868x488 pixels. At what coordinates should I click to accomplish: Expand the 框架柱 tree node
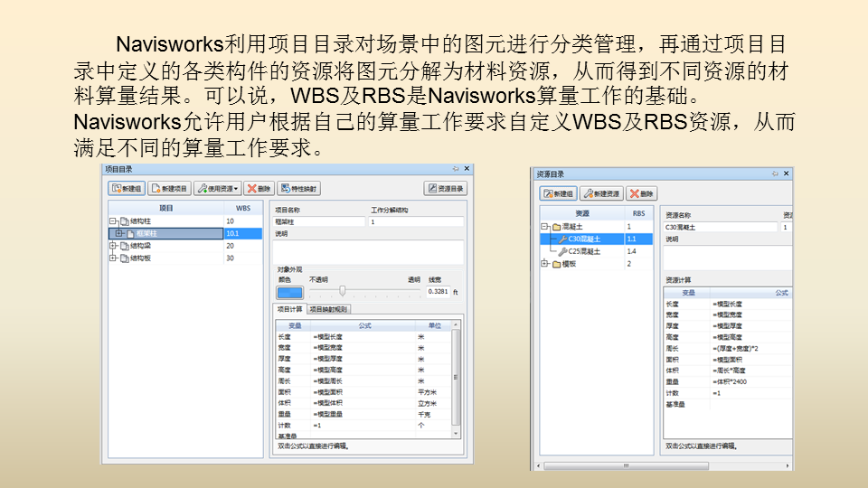[119, 233]
